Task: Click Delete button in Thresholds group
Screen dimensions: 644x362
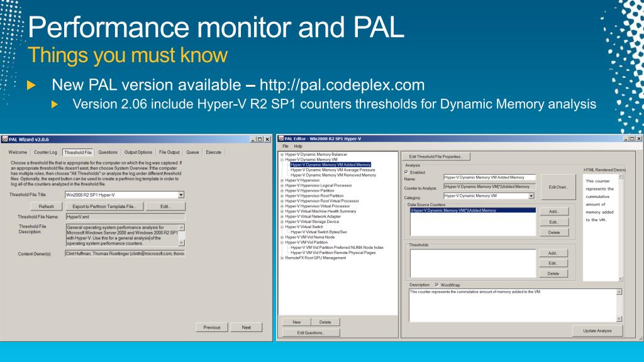Action: 553,274
